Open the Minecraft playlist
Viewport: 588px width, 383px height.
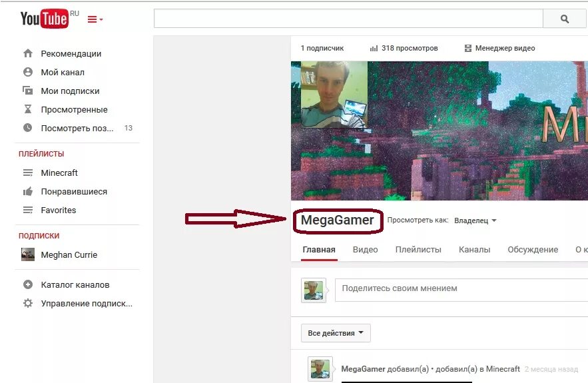click(x=59, y=173)
